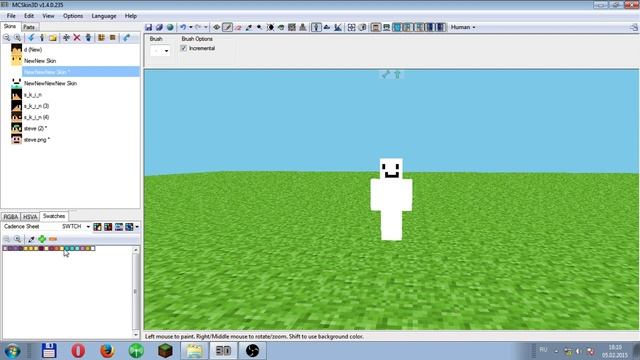Switch to the Parts tab

[29, 27]
